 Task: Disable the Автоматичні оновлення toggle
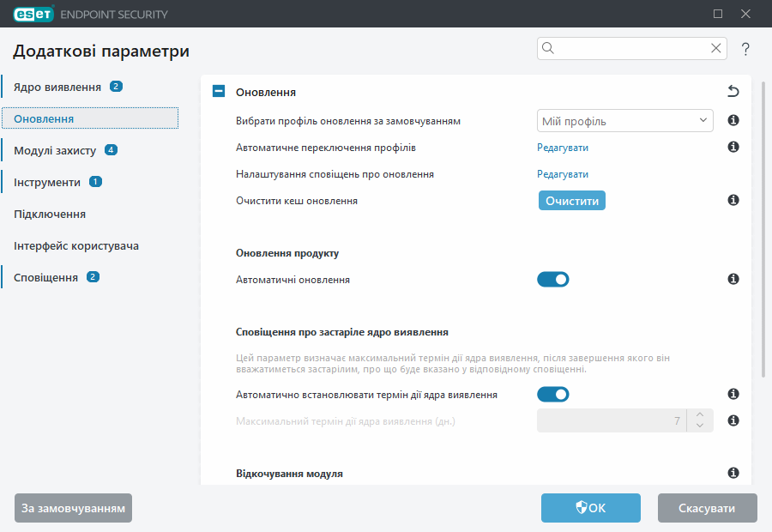pyautogui.click(x=553, y=278)
